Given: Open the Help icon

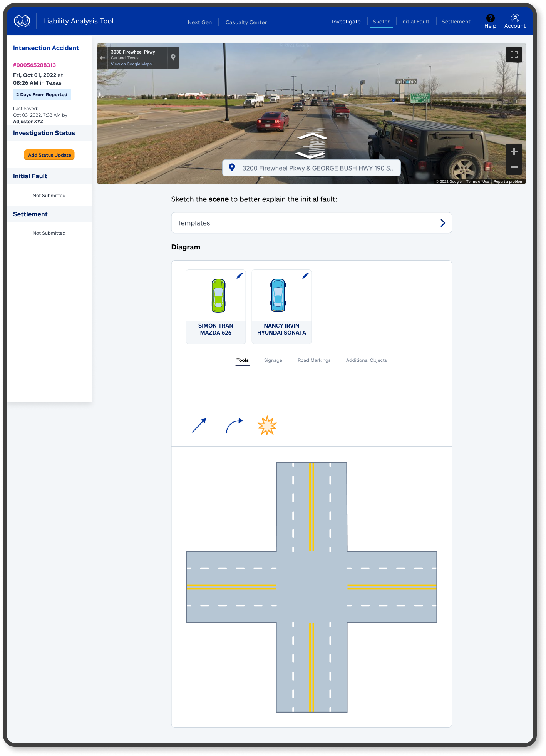Looking at the screenshot, I should pos(490,18).
